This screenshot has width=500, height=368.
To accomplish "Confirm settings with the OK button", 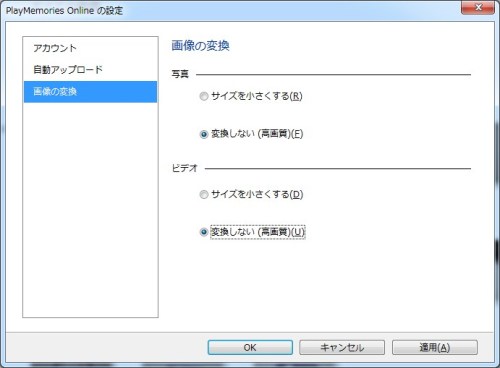I will pyautogui.click(x=250, y=347).
